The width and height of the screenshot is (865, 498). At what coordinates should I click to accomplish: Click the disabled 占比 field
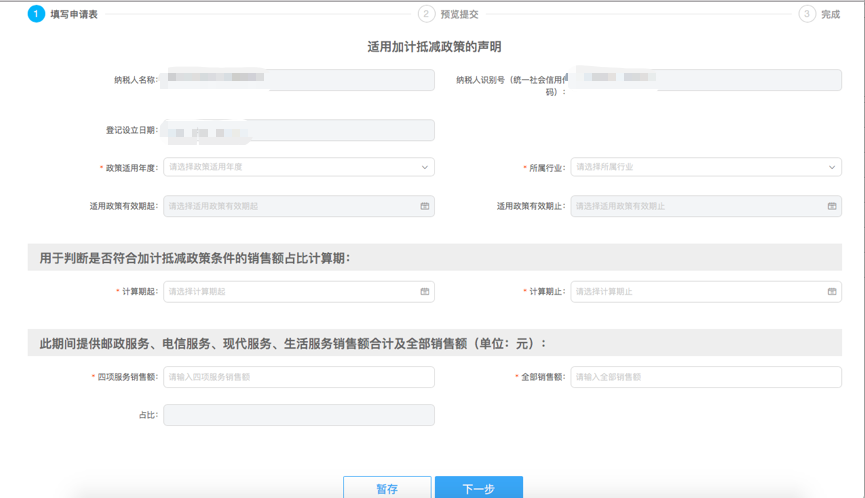(x=298, y=415)
